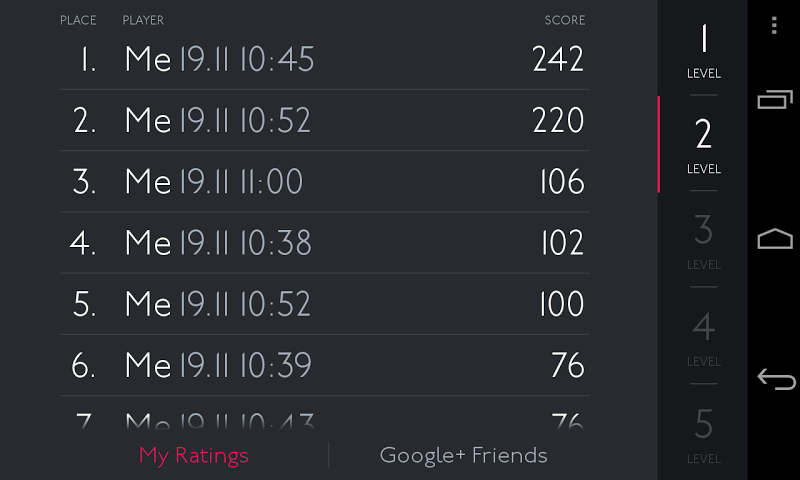Tap second place entry scoring 220
800x480 pixels.
click(325, 121)
